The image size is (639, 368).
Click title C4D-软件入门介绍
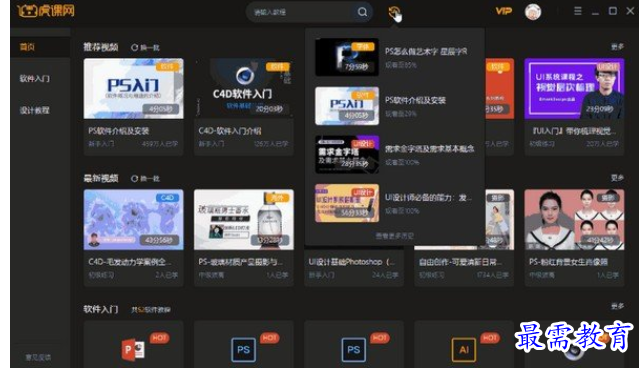[x=230, y=131]
